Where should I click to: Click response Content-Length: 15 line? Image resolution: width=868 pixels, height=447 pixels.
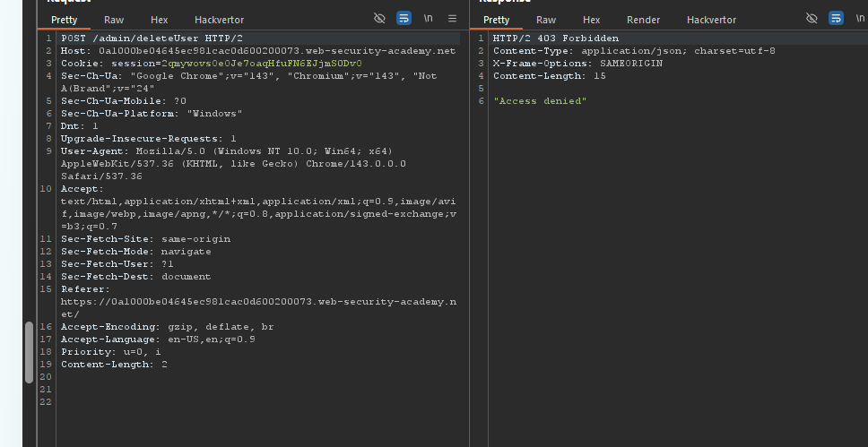(x=550, y=76)
